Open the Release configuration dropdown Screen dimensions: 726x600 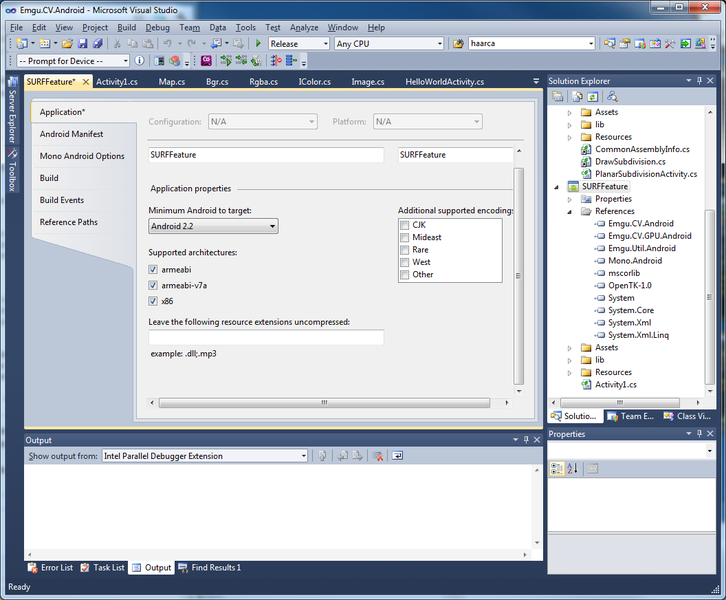click(x=299, y=44)
